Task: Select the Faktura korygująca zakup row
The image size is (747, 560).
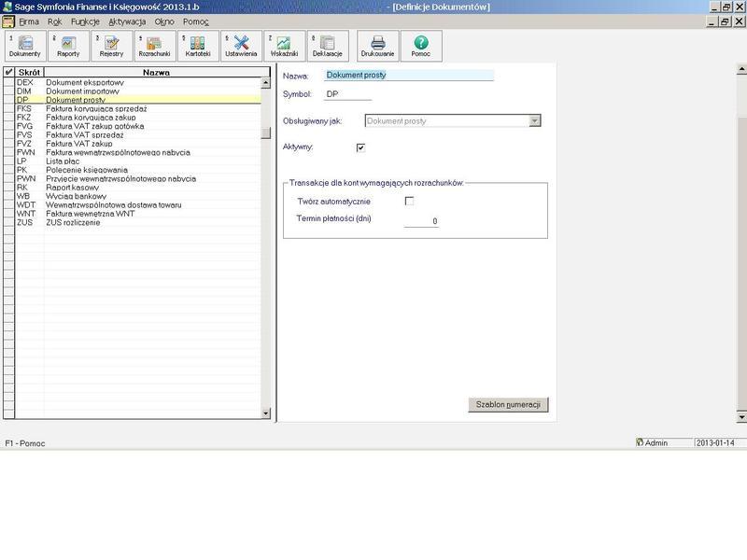Action: pyautogui.click(x=138, y=118)
